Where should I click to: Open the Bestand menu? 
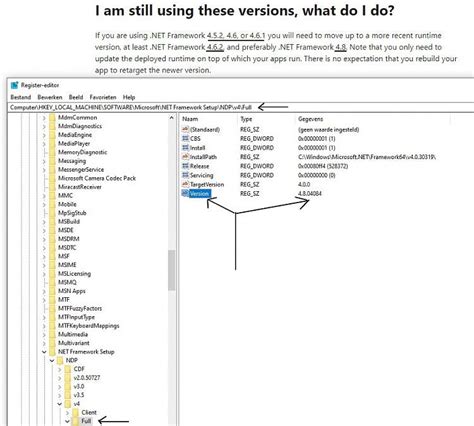tap(21, 97)
